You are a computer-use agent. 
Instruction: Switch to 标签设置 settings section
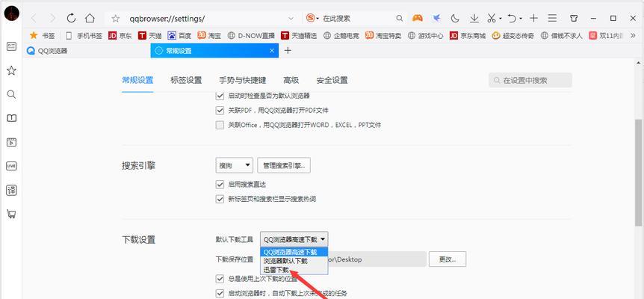(186, 80)
